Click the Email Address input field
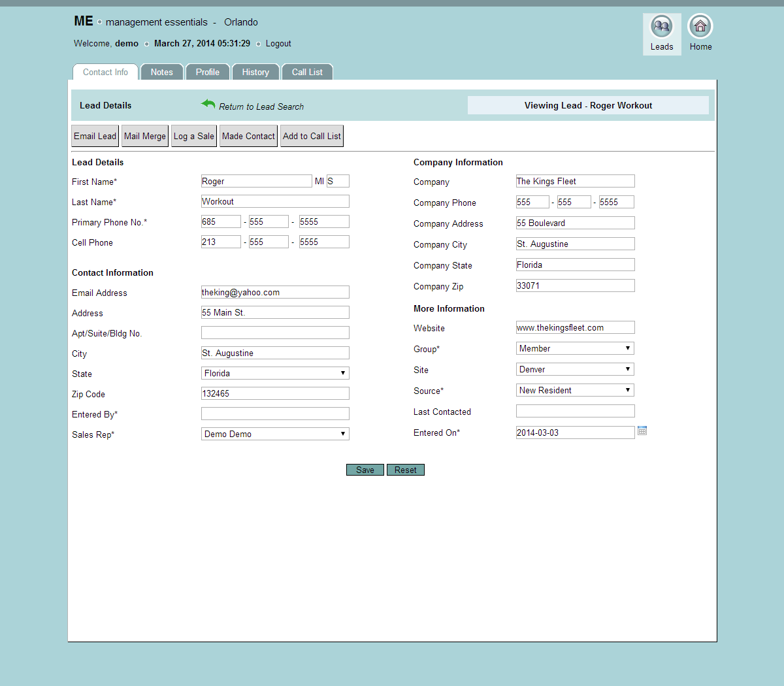This screenshot has width=784, height=686. pyautogui.click(x=275, y=292)
